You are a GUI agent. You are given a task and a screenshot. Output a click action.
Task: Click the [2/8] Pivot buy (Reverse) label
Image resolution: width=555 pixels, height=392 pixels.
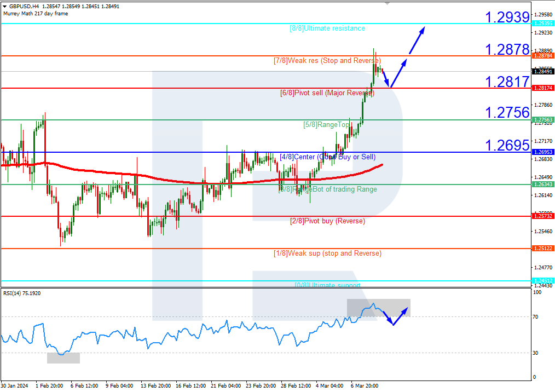point(328,221)
